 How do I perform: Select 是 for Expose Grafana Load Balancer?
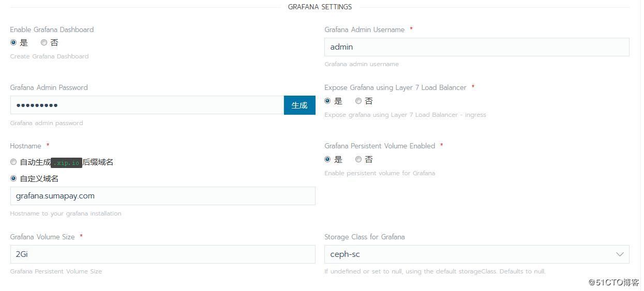point(327,101)
